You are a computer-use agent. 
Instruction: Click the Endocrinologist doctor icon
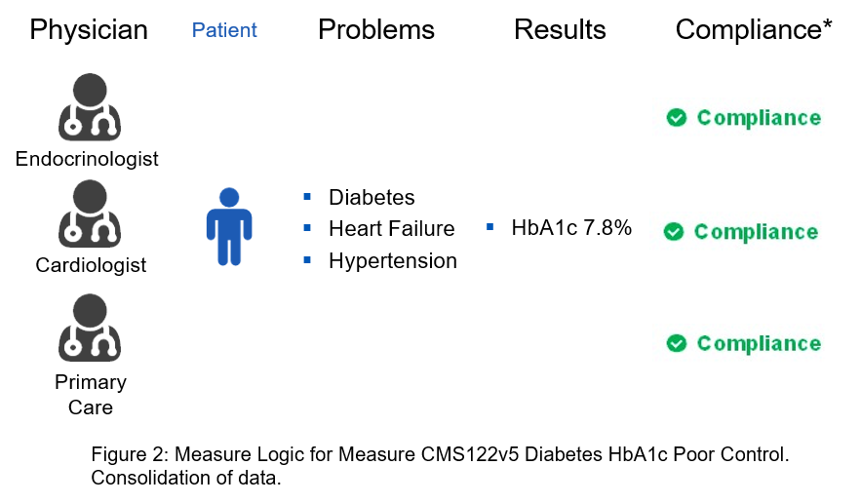click(90, 107)
